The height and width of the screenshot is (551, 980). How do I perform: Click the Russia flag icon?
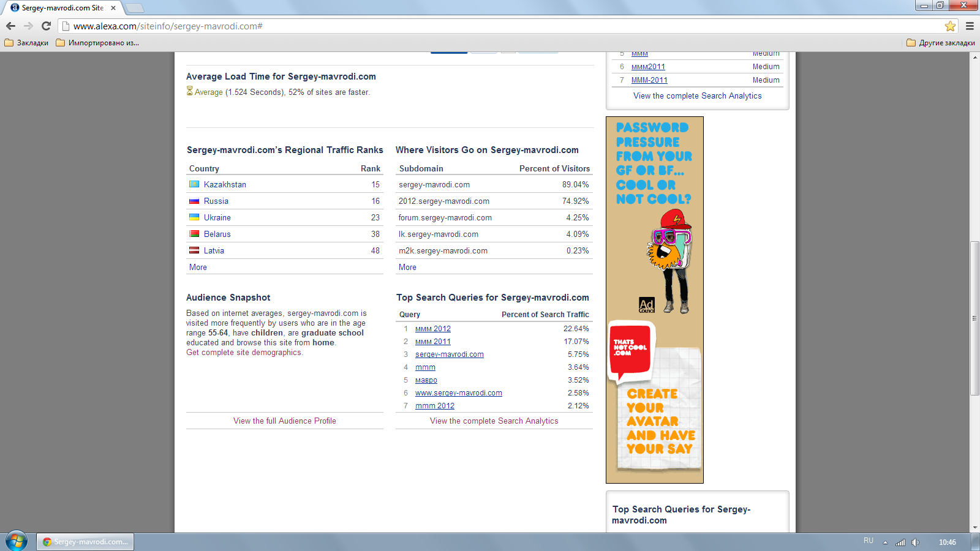[x=194, y=201]
